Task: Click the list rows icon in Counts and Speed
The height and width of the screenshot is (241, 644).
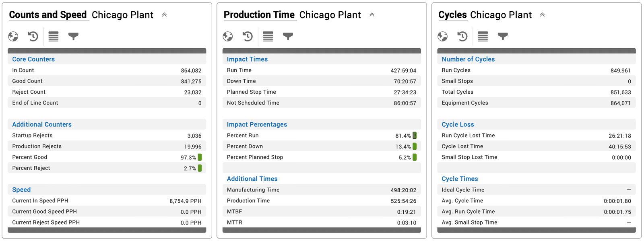Action: pos(54,37)
